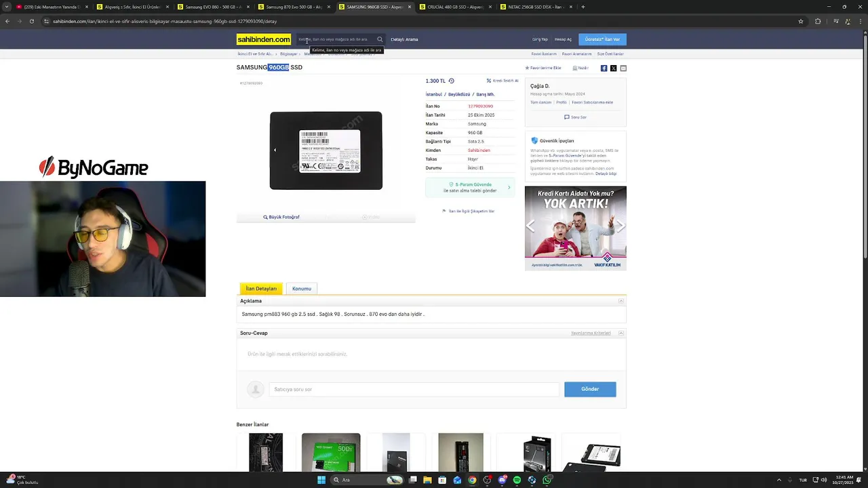
Task: Open seller's Tüm İlanları link
Action: click(540, 102)
